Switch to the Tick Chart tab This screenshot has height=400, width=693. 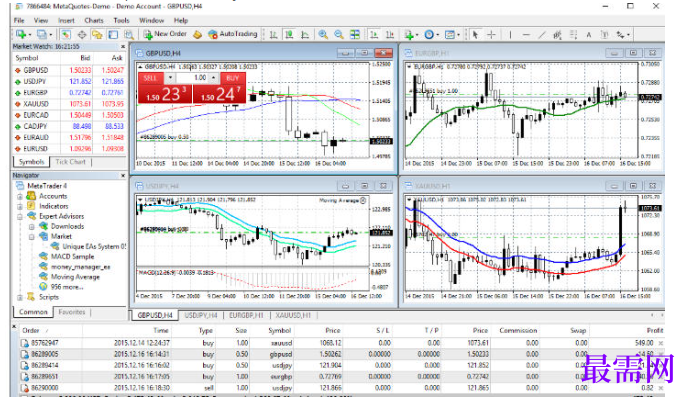(70, 162)
